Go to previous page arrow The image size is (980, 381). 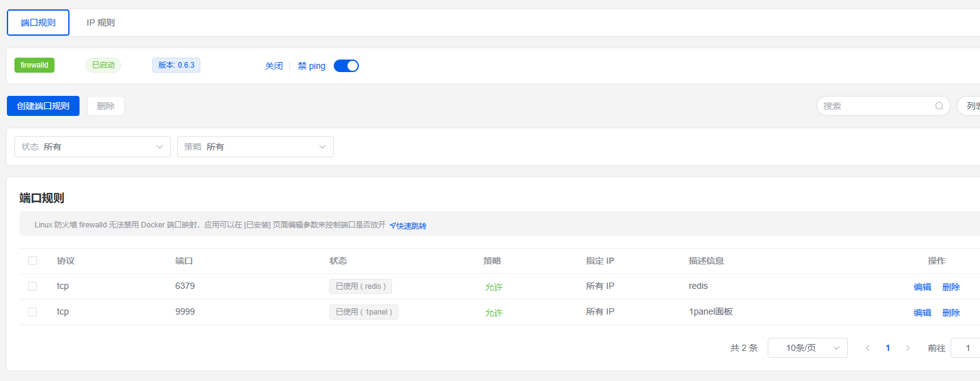[867, 348]
